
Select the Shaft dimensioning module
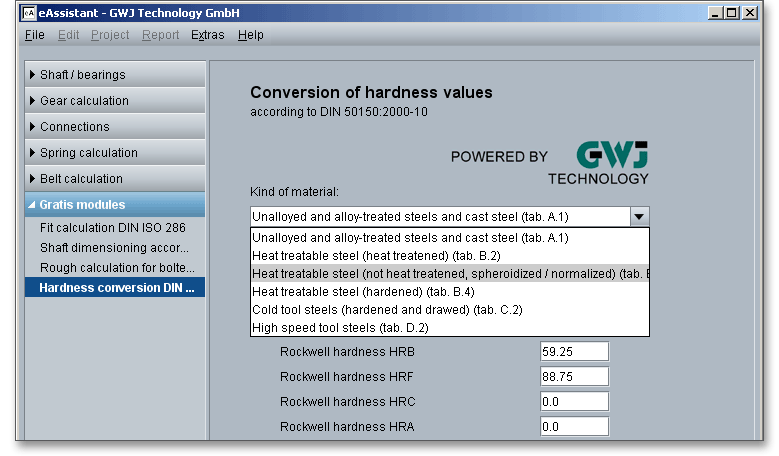tap(113, 248)
